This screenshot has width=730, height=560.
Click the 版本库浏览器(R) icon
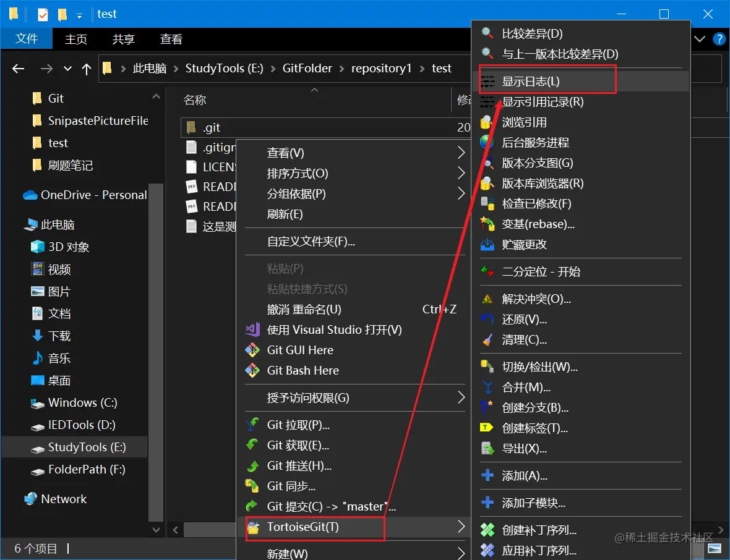pyautogui.click(x=487, y=183)
